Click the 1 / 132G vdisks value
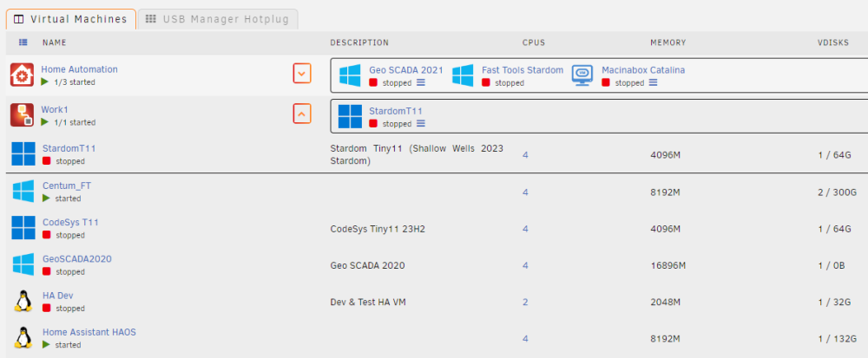 [x=838, y=339]
